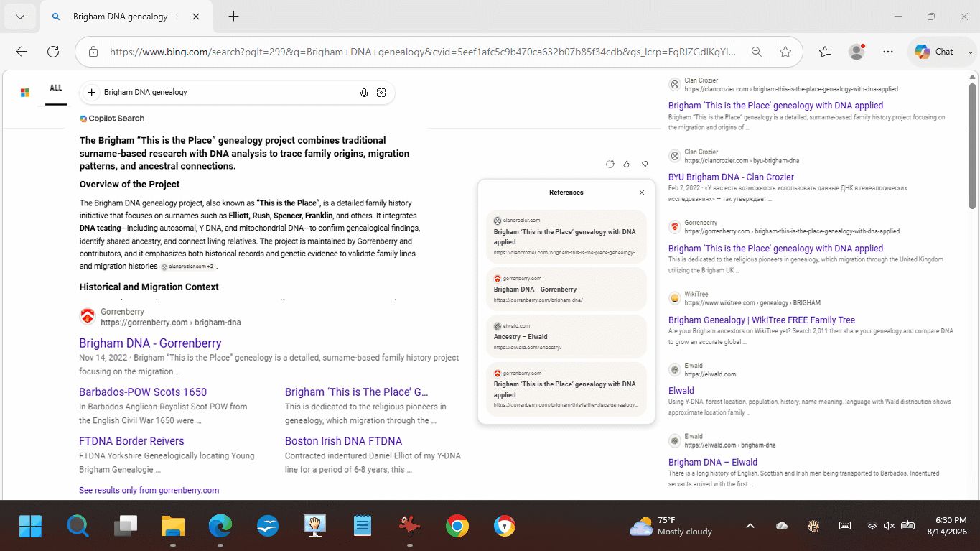Viewport: 980px width, 551px height.
Task: Show hidden system tray icons chevron
Action: point(750,526)
